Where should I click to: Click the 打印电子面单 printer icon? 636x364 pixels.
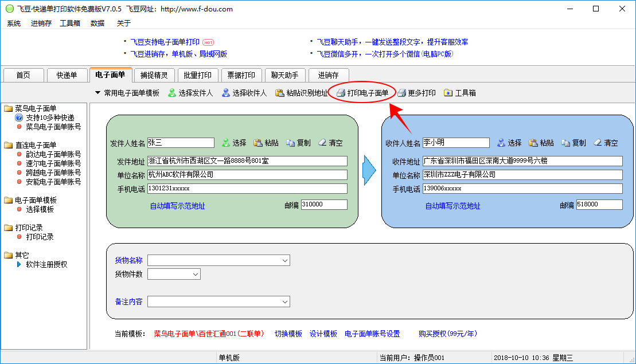(341, 93)
